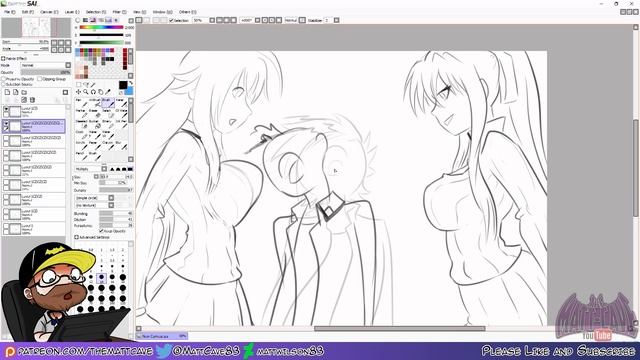Show the bottom layer via its eye box

coord(6,227)
